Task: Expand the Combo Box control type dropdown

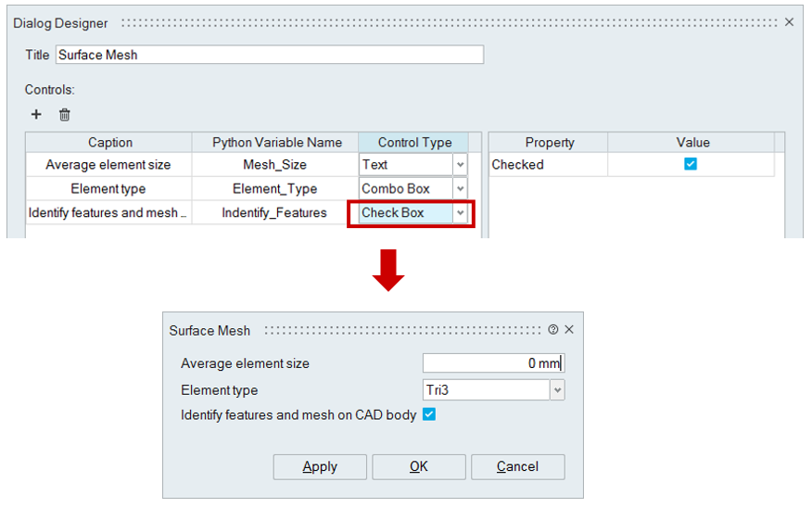Action: tap(460, 189)
